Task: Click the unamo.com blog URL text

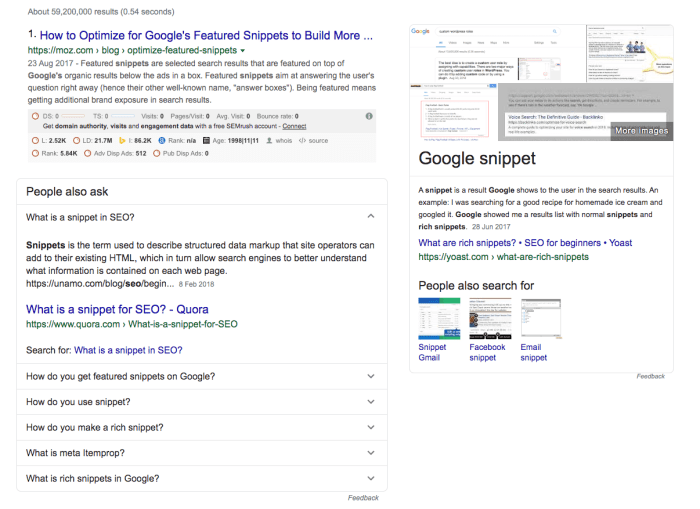Action: point(100,284)
